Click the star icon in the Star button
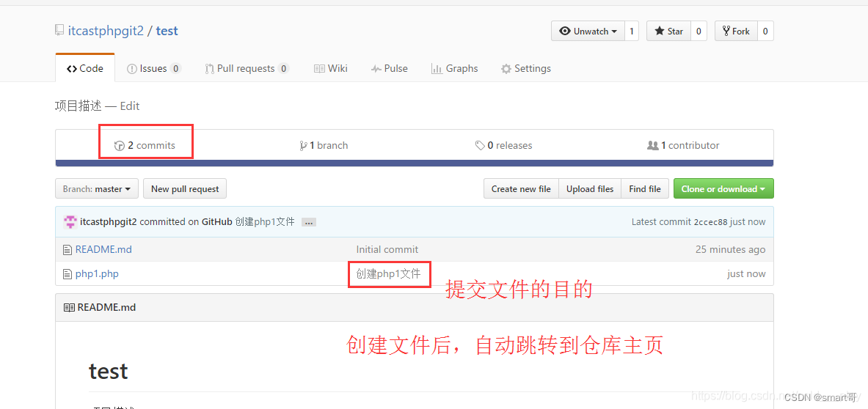Viewport: 868px width, 409px height. [660, 31]
